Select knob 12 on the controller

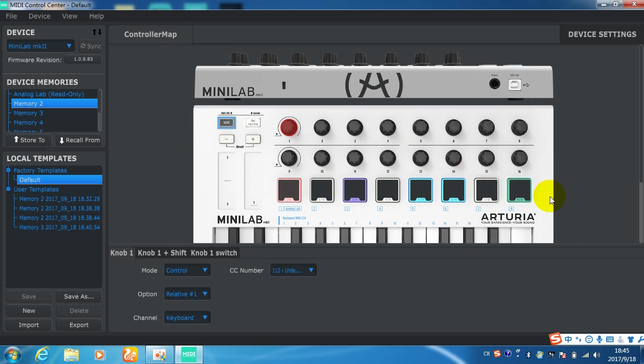pos(387,158)
